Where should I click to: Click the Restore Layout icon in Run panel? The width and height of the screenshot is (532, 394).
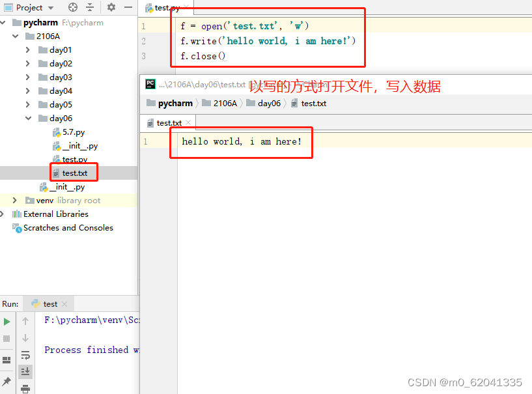[x=7, y=359]
